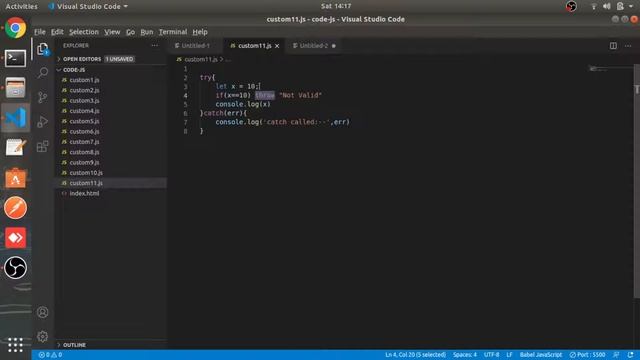Open Explorer Views and More Actions ellipsis
The width and height of the screenshot is (640, 360).
pyautogui.click(x=155, y=46)
